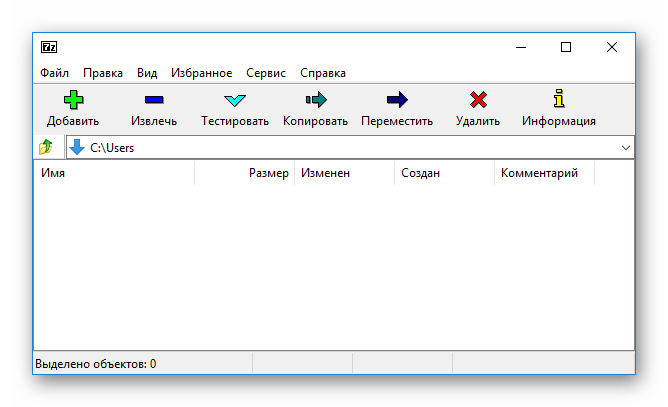Image resolution: width=668 pixels, height=407 pixels.
Task: Go up one folder level icon
Action: click(x=46, y=147)
